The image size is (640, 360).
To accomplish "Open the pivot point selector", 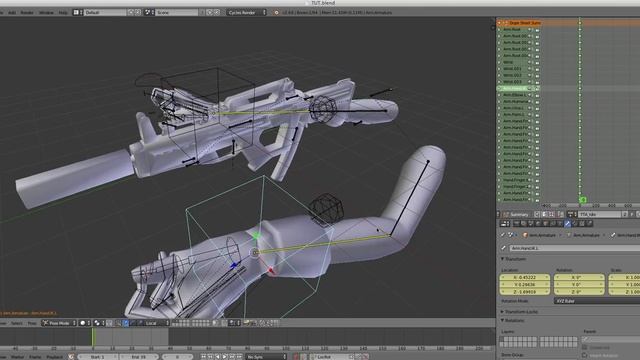I will click(99, 323).
